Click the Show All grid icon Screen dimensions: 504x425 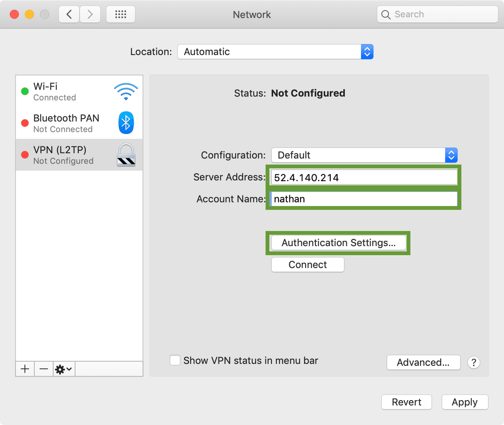click(x=121, y=14)
